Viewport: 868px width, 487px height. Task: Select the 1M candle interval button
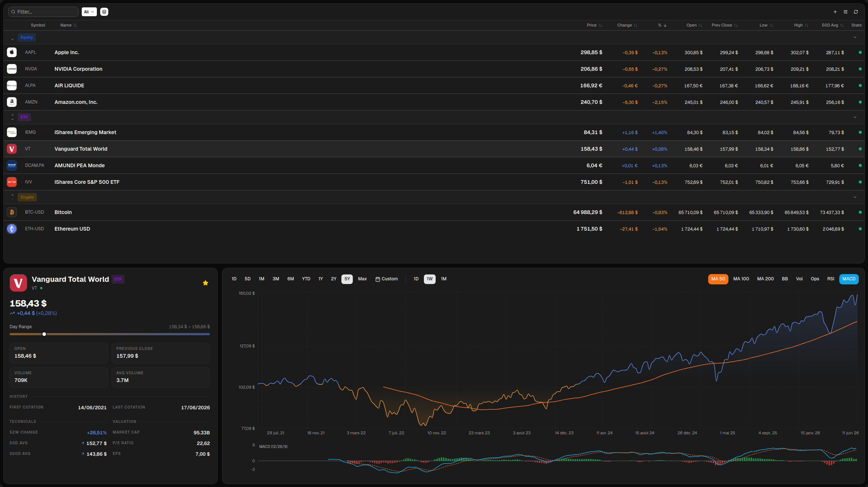[x=443, y=279]
